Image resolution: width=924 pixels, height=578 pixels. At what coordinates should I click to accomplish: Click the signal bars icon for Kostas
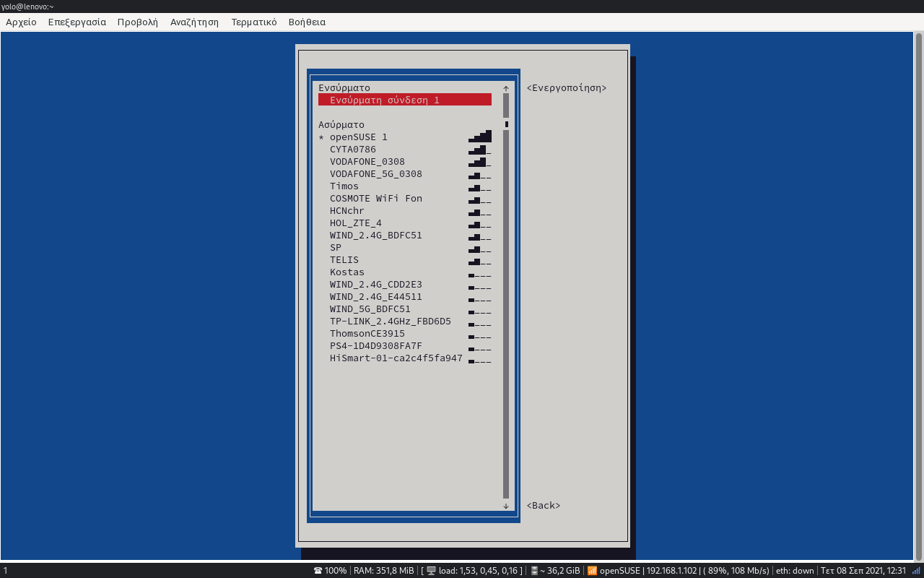pyautogui.click(x=480, y=275)
